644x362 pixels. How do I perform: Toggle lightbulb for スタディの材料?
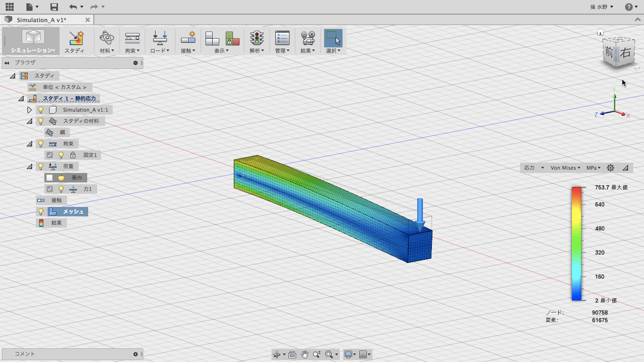pos(41,121)
